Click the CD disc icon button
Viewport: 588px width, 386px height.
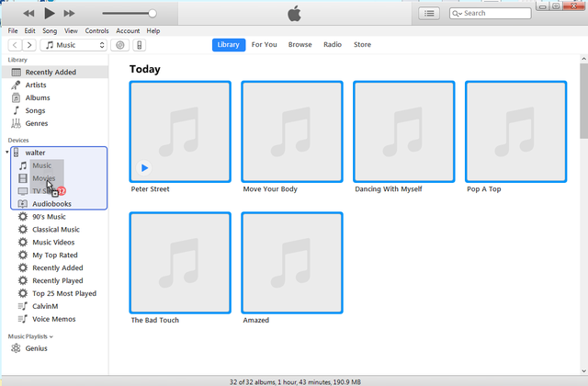pos(120,45)
